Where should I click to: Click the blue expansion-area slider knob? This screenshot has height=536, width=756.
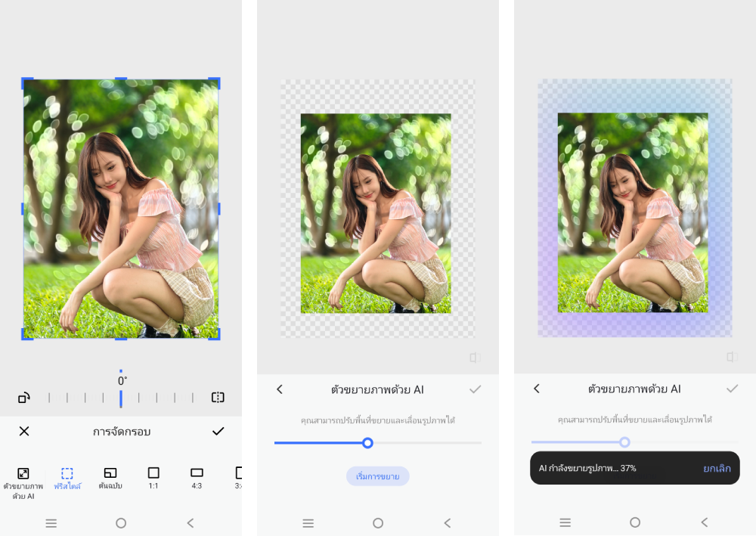click(367, 443)
